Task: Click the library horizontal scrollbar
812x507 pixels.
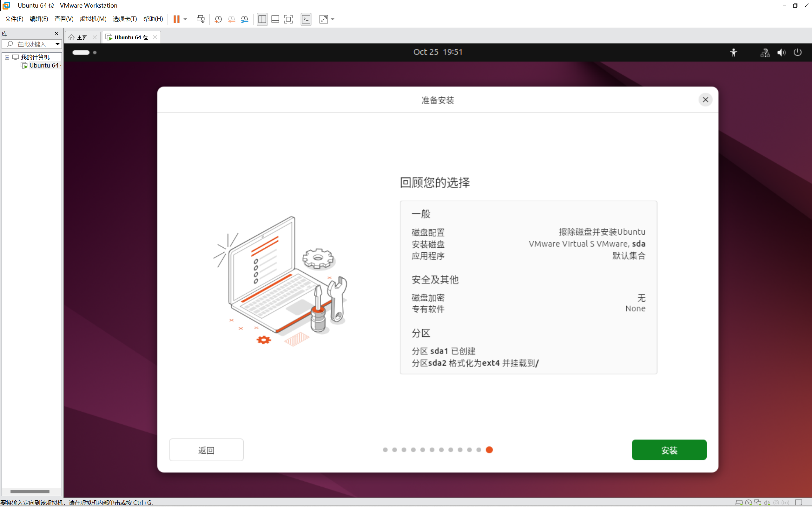Action: coord(30,491)
